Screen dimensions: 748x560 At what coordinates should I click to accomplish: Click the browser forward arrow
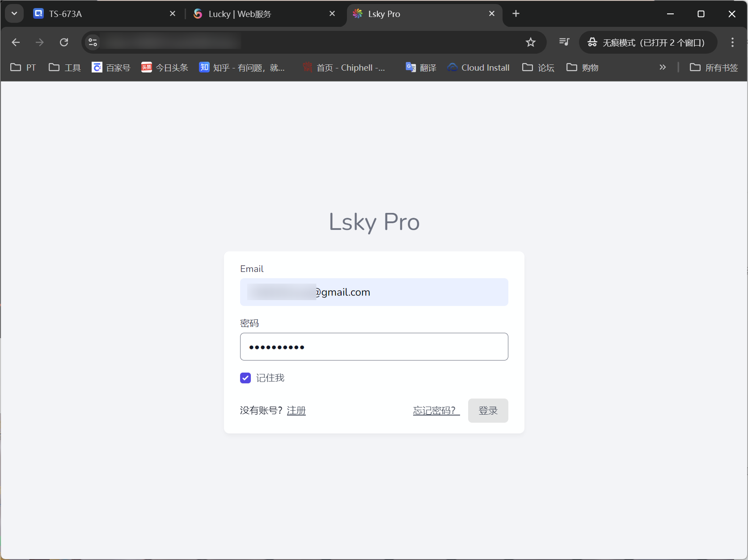pos(40,42)
